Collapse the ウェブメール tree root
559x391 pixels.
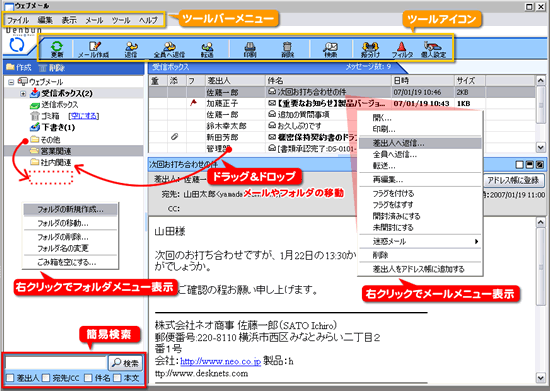tap(11, 82)
